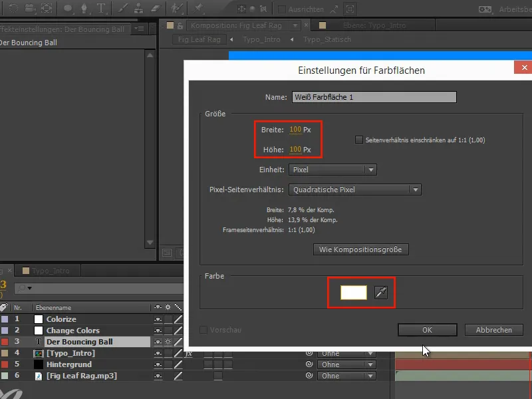Click the Name field Weiß Farbfläche 1
Viewport: 532px width, 399px height.
374,97
